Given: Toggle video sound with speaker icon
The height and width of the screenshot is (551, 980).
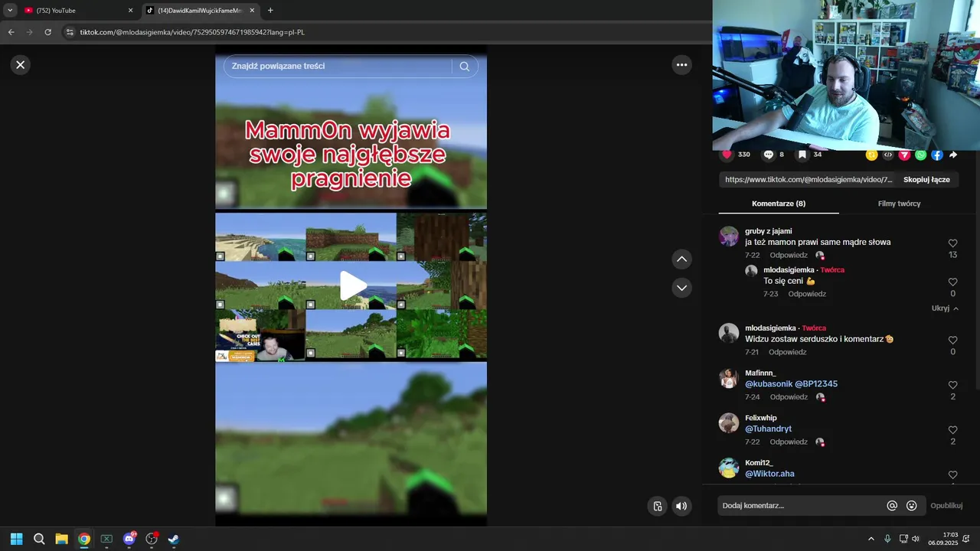Looking at the screenshot, I should (x=681, y=506).
